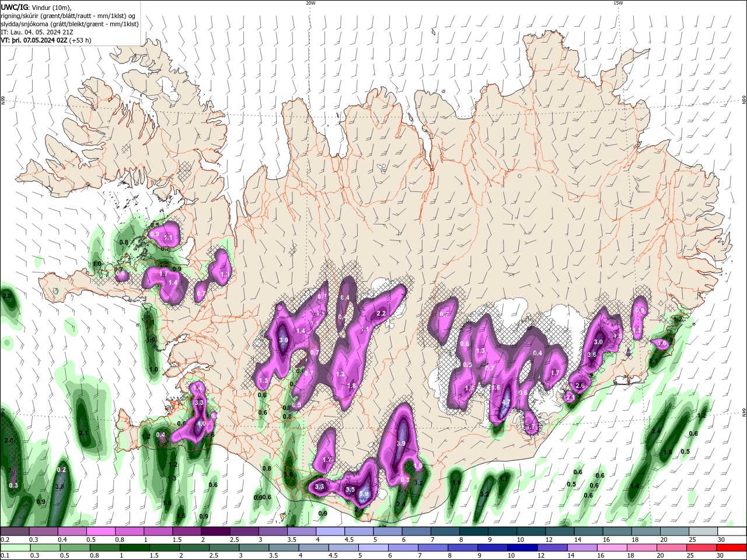The width and height of the screenshot is (747, 560).
Task: Select the lilac swatch labeled 14 in lower legend
Action: pyautogui.click(x=582, y=548)
